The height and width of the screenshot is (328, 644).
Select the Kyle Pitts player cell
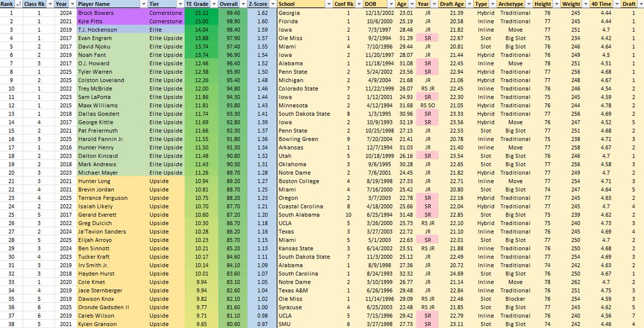coord(112,21)
